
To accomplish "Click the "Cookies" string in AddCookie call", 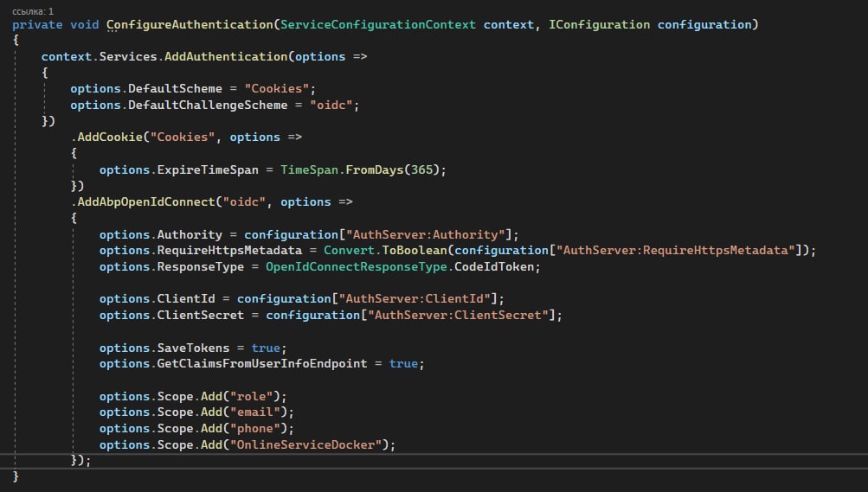I will (182, 137).
